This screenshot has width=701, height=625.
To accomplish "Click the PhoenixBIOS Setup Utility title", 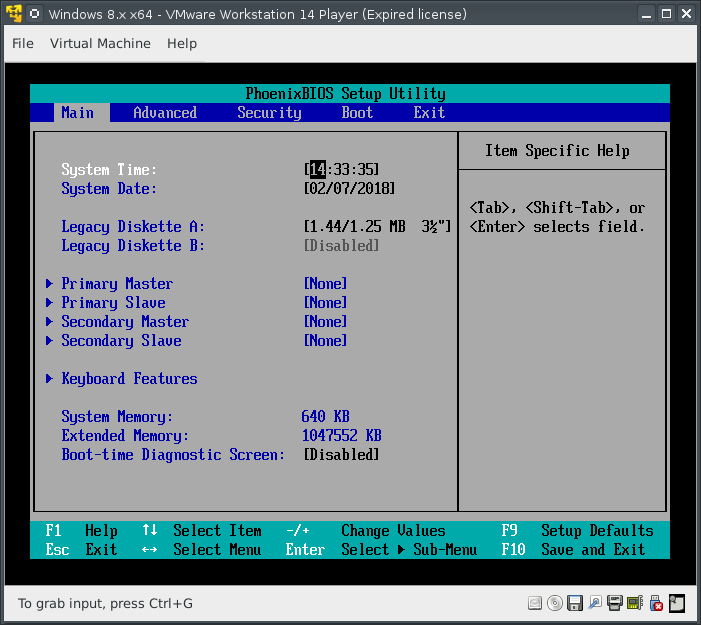I will click(x=346, y=93).
